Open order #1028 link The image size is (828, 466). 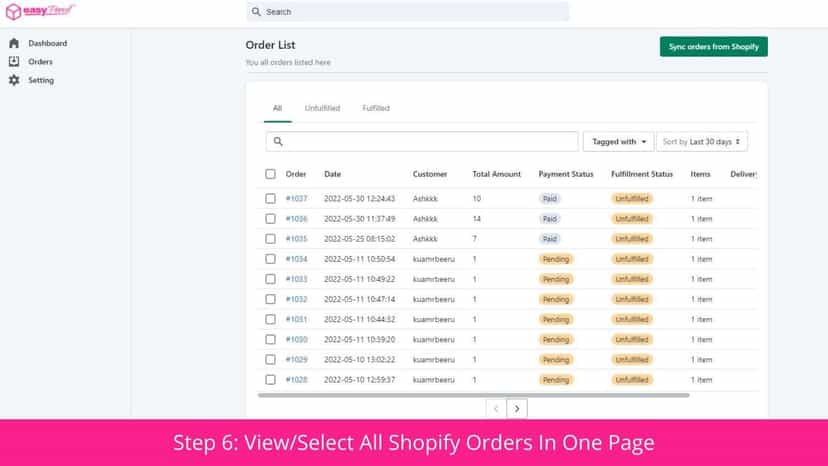point(296,379)
